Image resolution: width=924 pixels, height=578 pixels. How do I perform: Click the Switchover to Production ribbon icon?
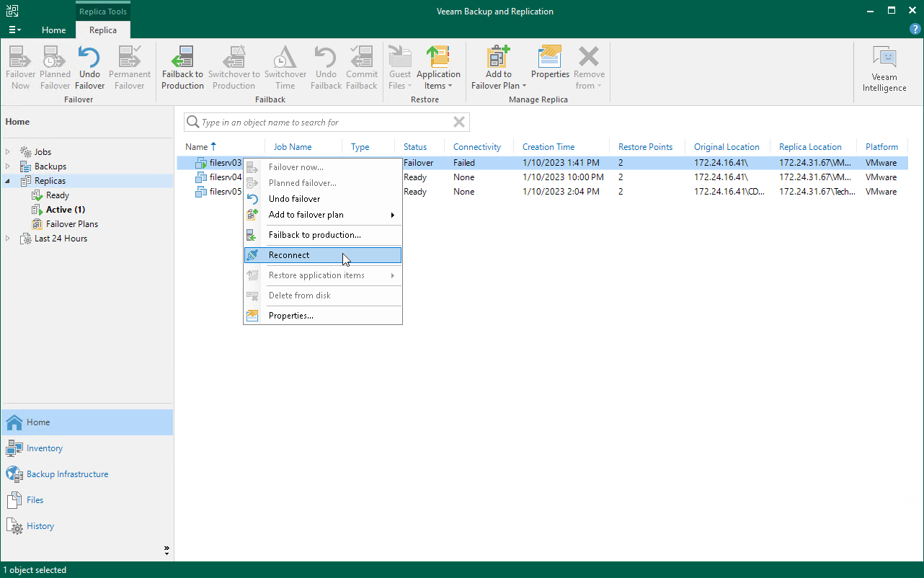(x=234, y=68)
